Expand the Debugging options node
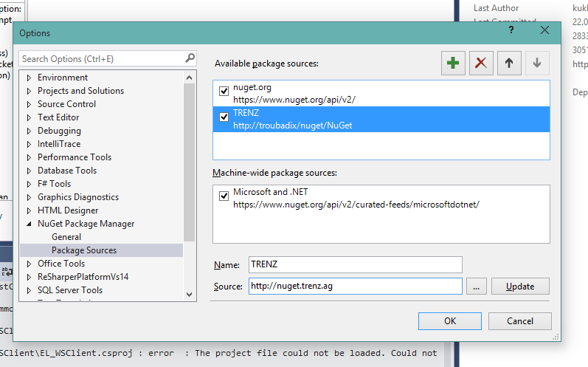The width and height of the screenshot is (588, 367). (29, 131)
